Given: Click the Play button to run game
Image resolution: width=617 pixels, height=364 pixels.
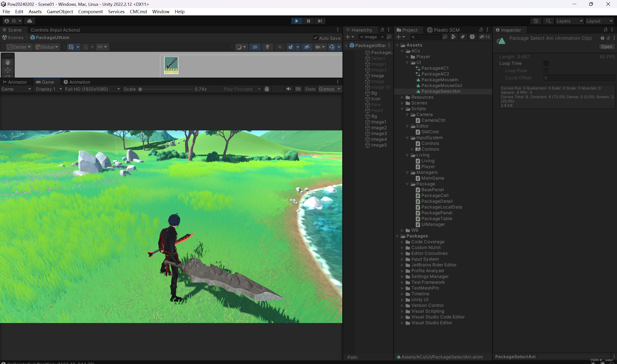Looking at the screenshot, I should (297, 20).
